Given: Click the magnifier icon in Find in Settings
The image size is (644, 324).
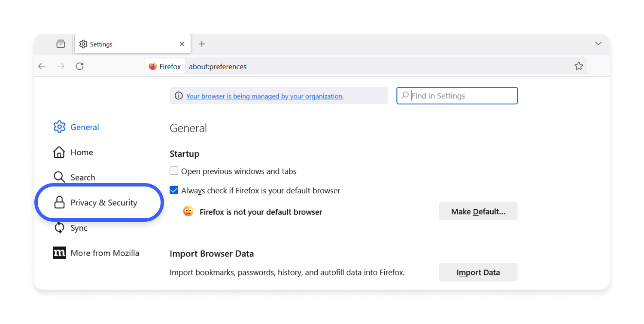Looking at the screenshot, I should (x=405, y=95).
